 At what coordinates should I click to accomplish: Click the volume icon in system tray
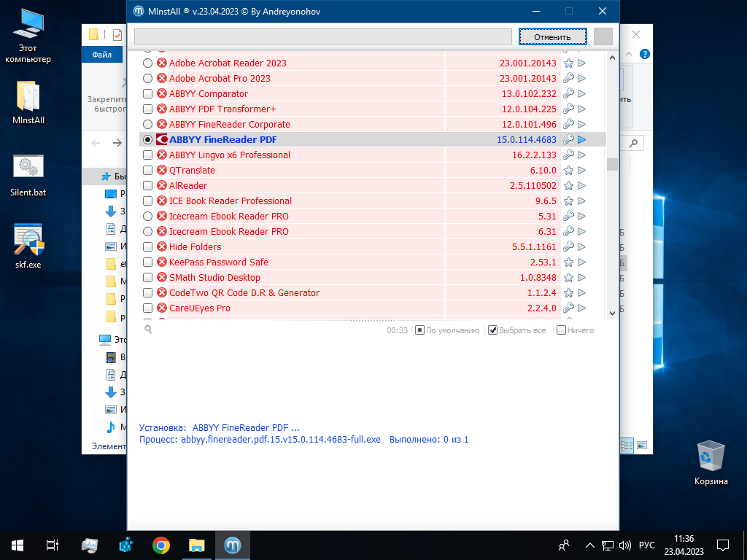click(624, 545)
